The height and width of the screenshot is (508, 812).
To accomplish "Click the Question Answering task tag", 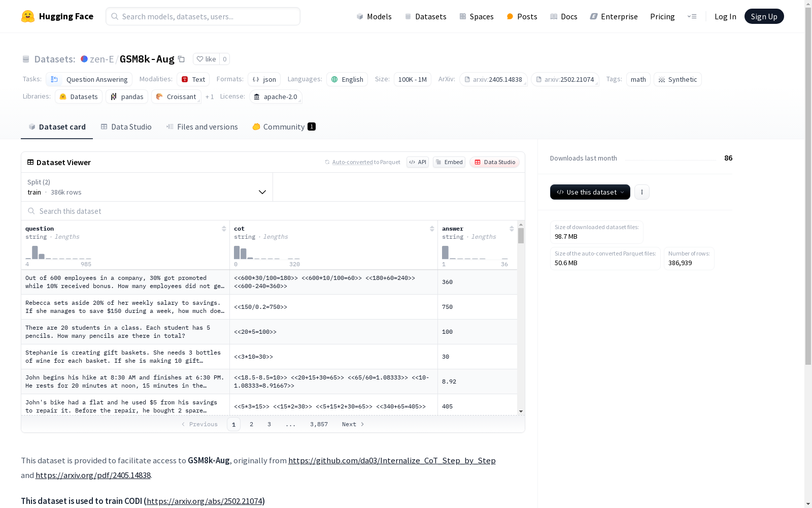I will [x=89, y=79].
